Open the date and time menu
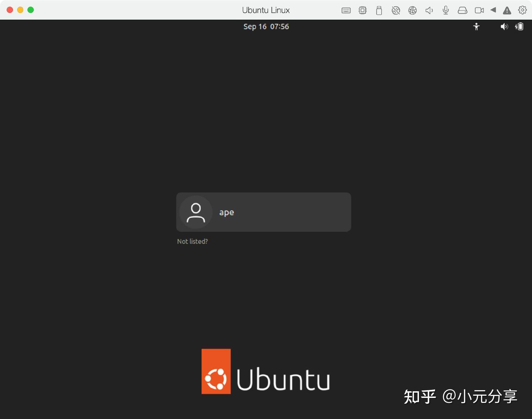Image resolution: width=532 pixels, height=419 pixels. click(x=266, y=26)
